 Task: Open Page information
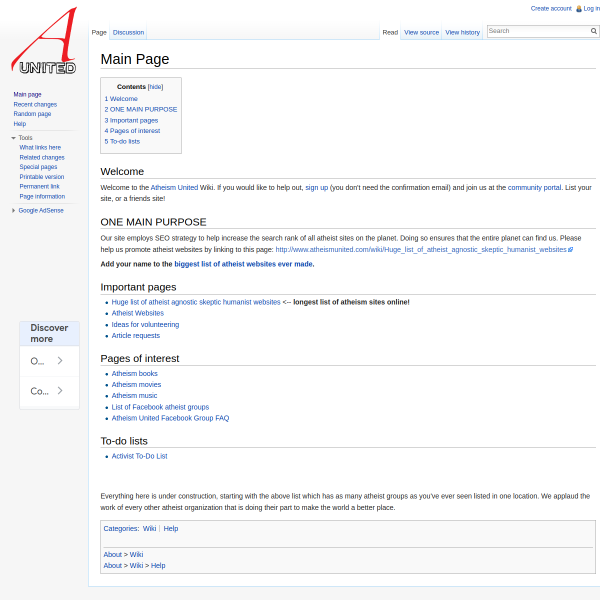coord(42,197)
